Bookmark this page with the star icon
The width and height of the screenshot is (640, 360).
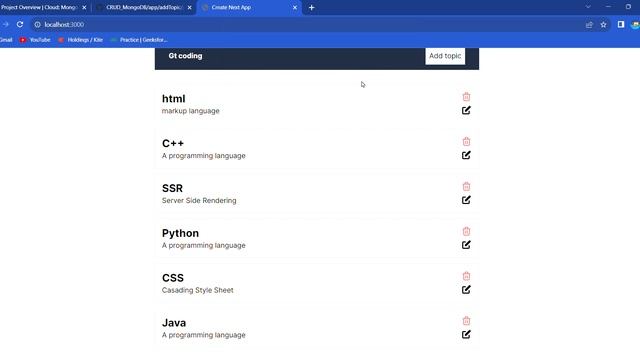click(x=603, y=25)
